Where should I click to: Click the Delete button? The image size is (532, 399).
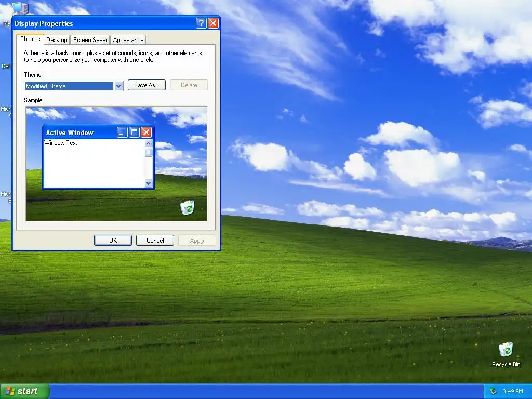click(x=189, y=85)
